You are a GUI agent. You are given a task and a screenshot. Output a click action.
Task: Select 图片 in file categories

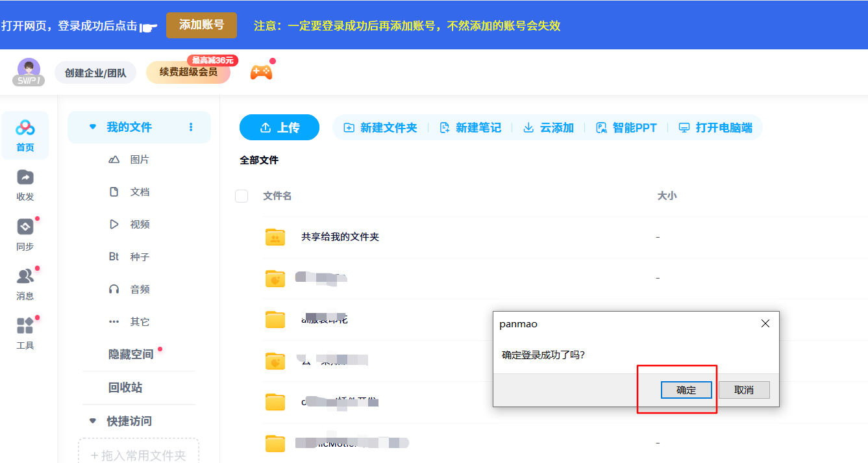(139, 160)
